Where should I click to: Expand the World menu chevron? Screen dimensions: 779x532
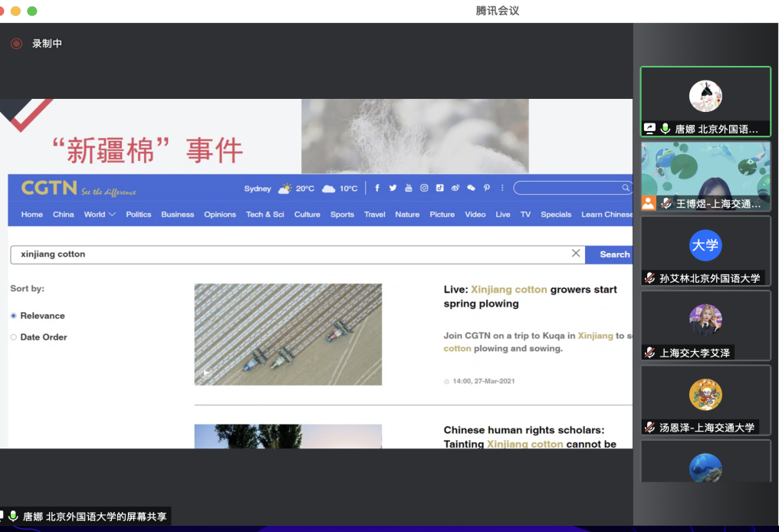point(112,215)
